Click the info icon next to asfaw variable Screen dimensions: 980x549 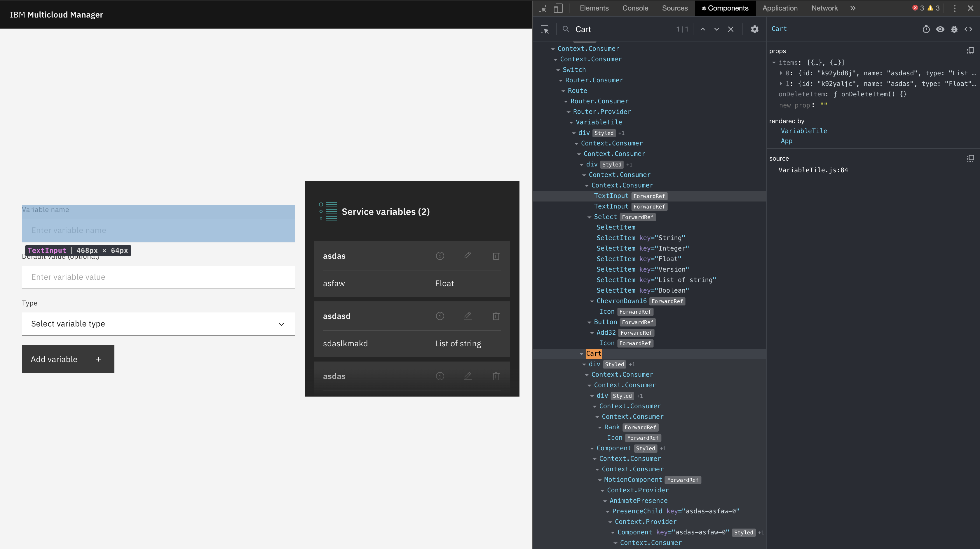tap(440, 256)
